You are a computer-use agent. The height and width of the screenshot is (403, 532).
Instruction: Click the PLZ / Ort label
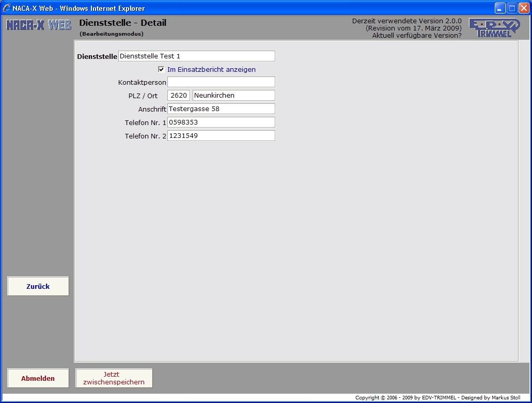pyautogui.click(x=143, y=96)
